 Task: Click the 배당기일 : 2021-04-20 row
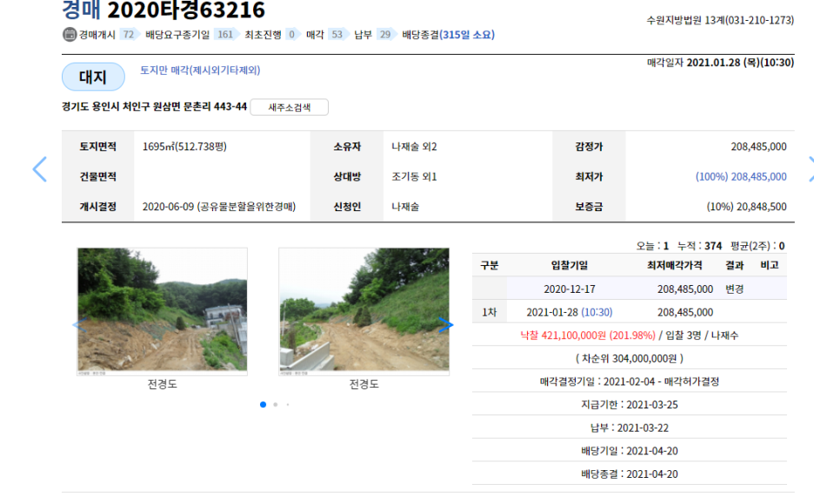(x=629, y=451)
